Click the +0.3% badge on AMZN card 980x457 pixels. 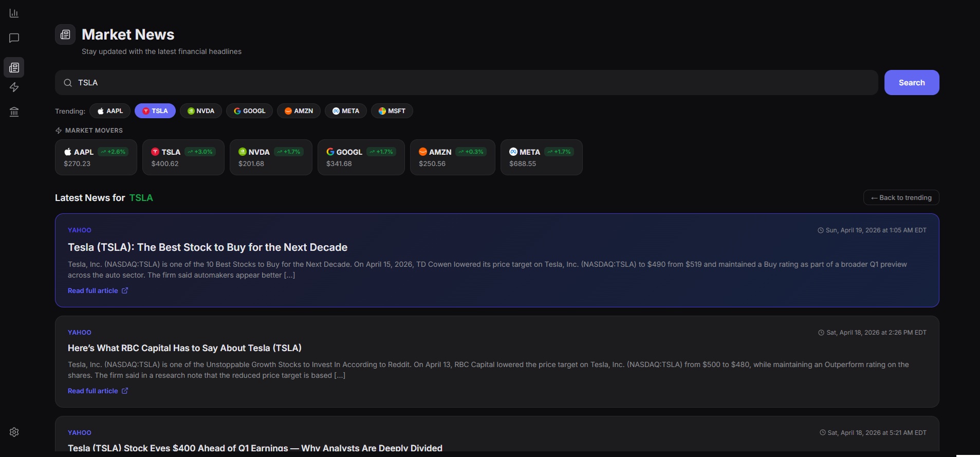click(x=471, y=152)
